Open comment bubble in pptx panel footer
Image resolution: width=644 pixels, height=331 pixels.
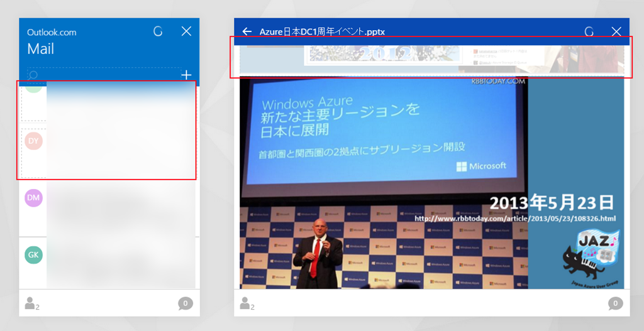pos(615,304)
